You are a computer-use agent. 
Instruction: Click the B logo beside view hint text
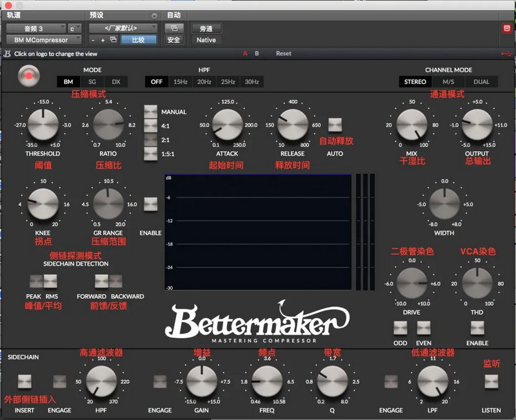click(7, 54)
